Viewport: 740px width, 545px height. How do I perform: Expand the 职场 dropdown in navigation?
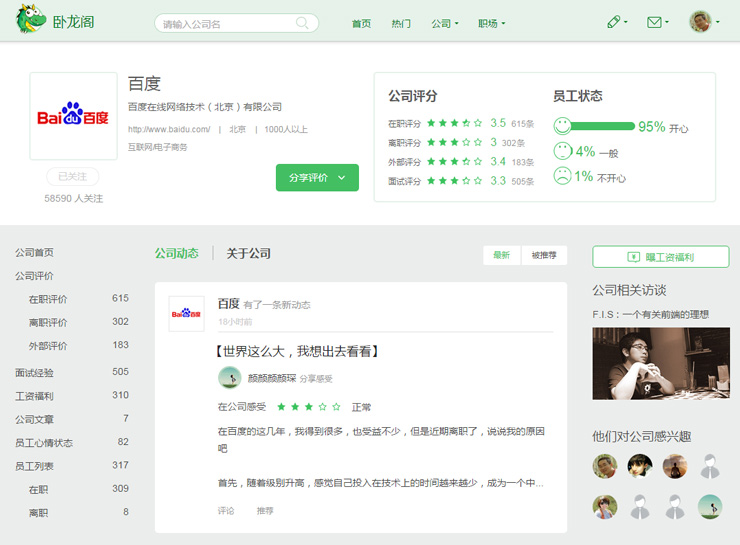[x=491, y=23]
